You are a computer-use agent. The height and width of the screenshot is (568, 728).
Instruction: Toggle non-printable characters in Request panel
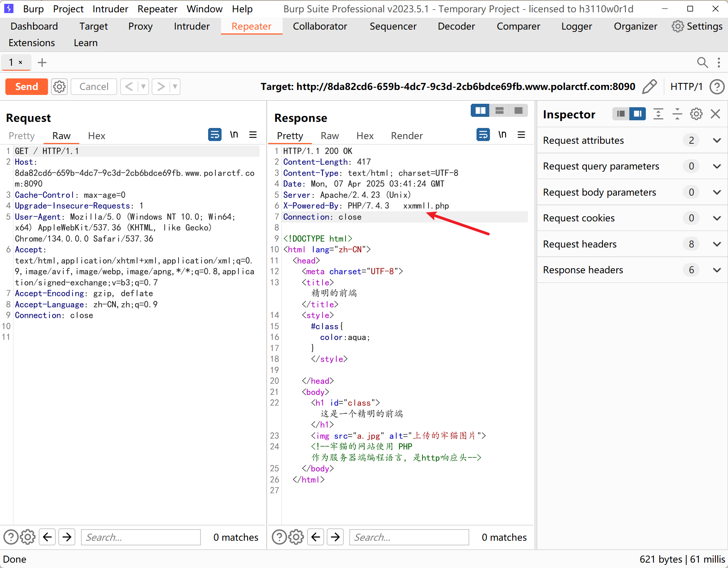(234, 135)
